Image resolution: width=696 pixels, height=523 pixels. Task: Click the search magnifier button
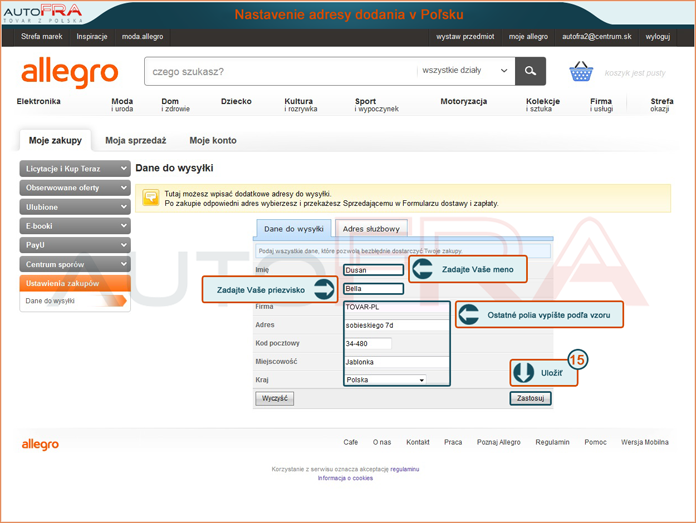[530, 71]
